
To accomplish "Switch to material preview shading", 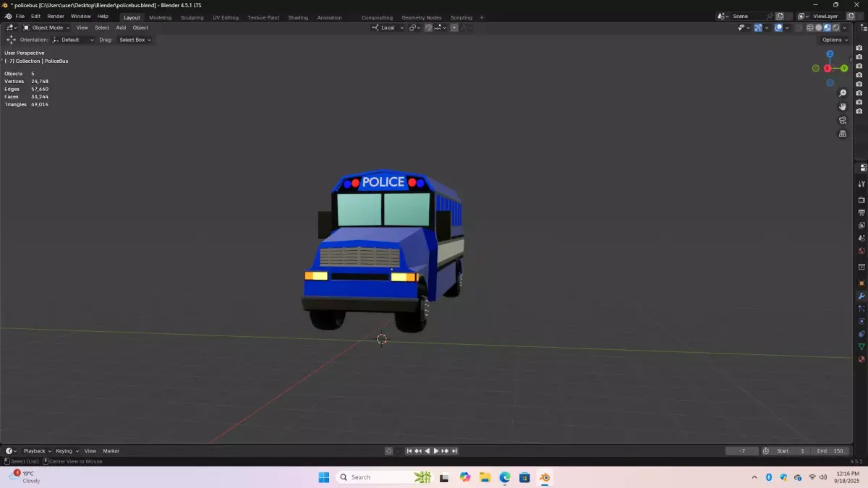I will click(x=827, y=27).
